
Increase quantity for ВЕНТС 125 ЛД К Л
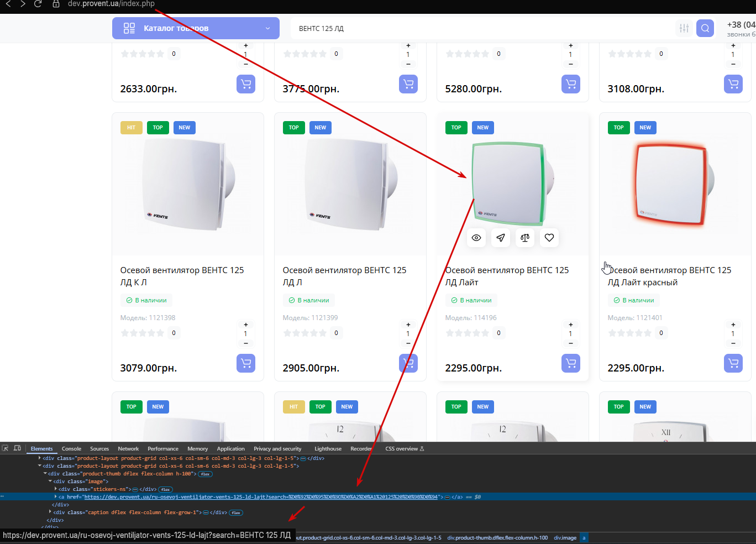coord(246,325)
